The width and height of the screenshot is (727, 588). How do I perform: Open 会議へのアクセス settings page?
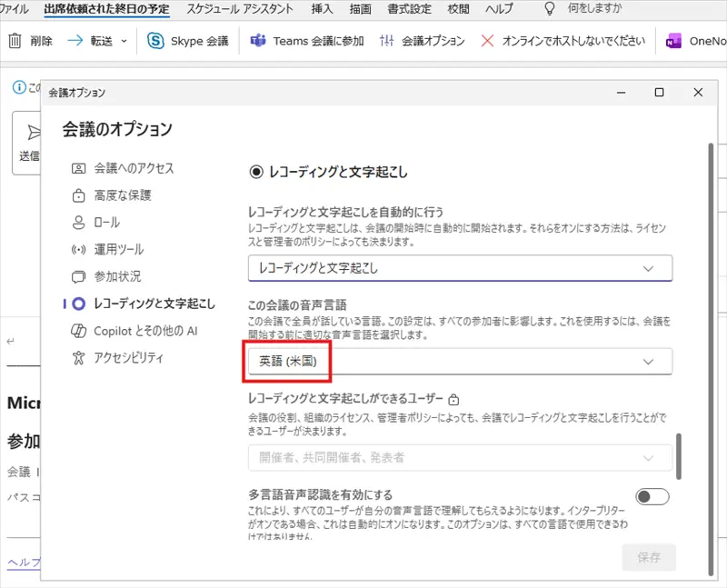pos(134,168)
